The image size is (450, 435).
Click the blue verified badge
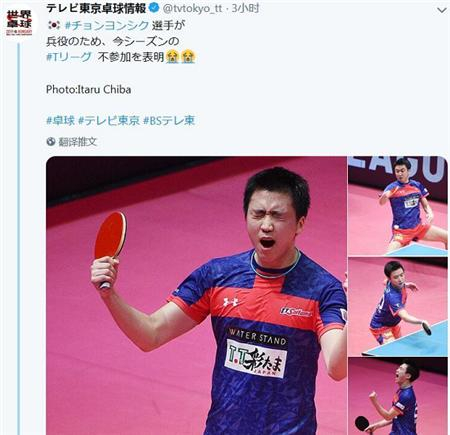point(154,8)
